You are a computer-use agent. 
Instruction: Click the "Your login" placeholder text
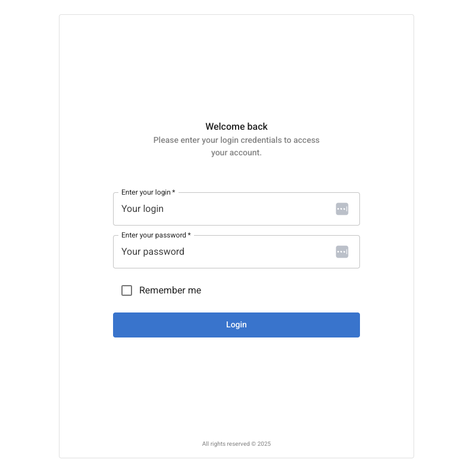point(142,209)
